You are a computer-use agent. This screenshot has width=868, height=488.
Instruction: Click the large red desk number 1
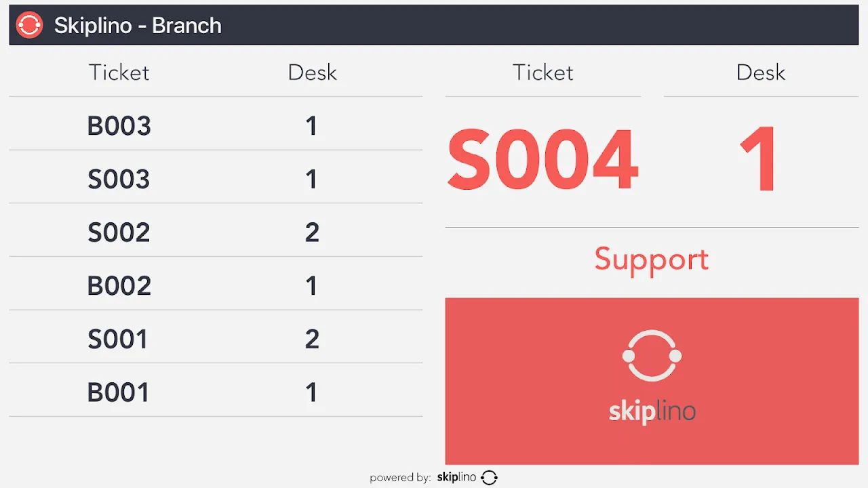[x=759, y=160]
